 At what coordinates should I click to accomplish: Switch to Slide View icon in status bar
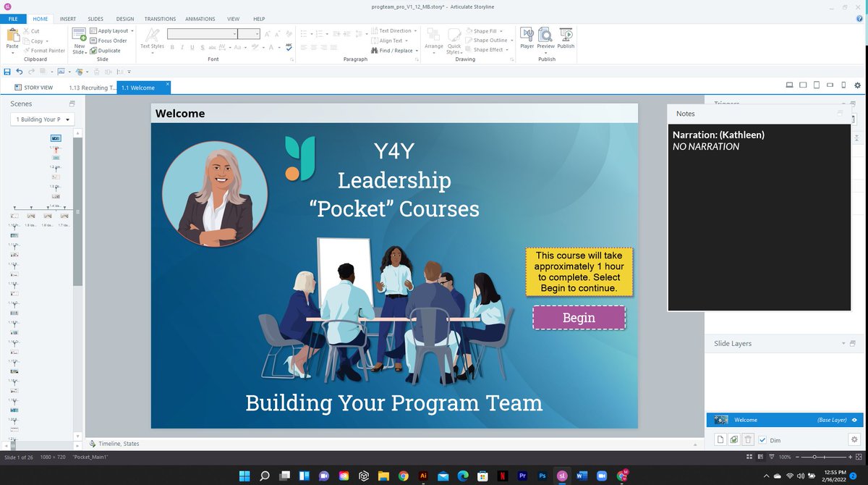761,457
